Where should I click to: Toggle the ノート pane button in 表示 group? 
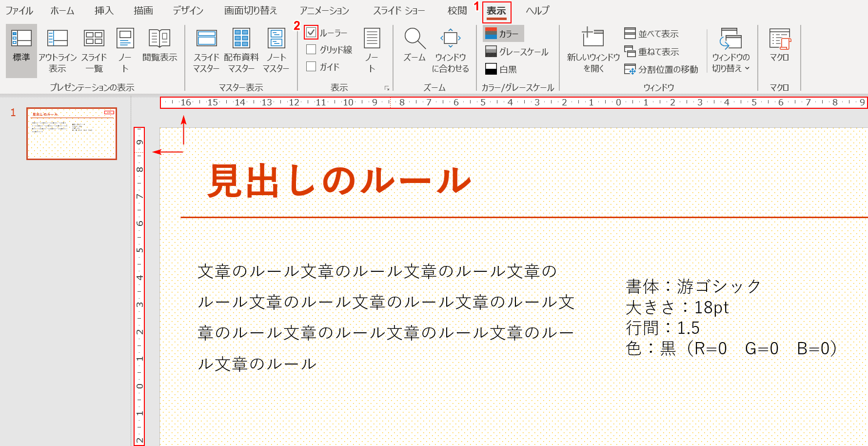(x=372, y=51)
